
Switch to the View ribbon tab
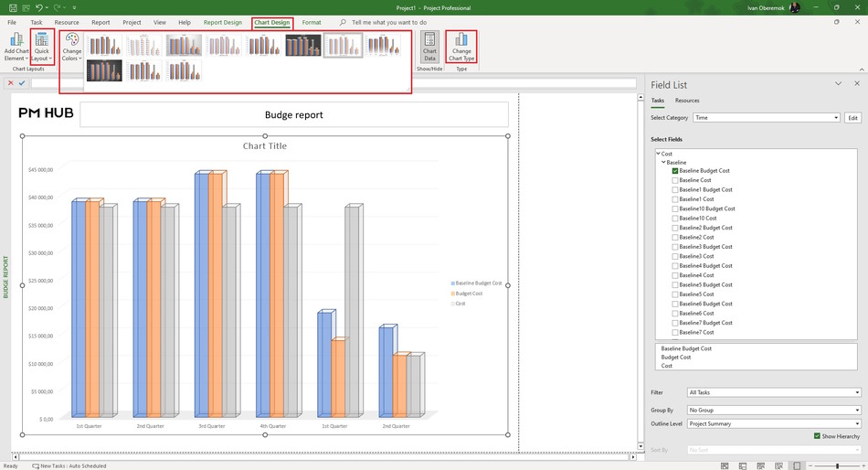click(x=159, y=22)
